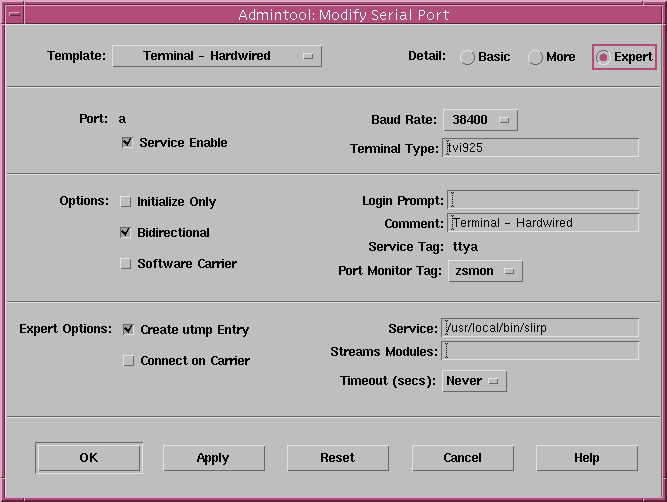Click the Apply button

[x=213, y=458]
